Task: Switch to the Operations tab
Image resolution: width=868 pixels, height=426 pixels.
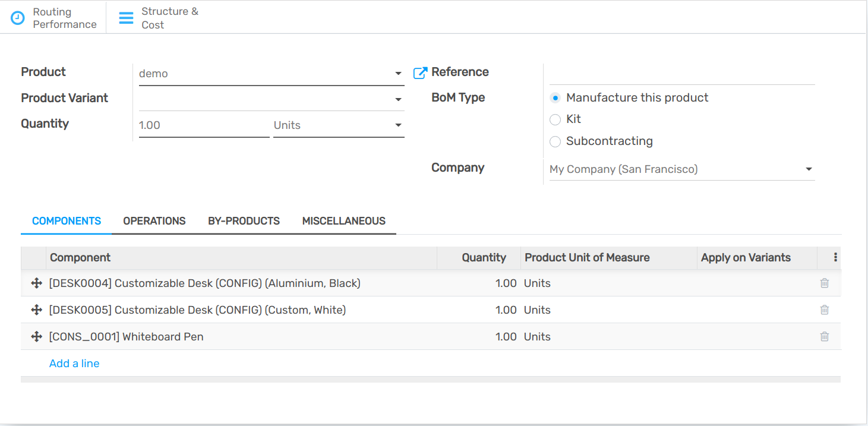Action: [x=154, y=221]
